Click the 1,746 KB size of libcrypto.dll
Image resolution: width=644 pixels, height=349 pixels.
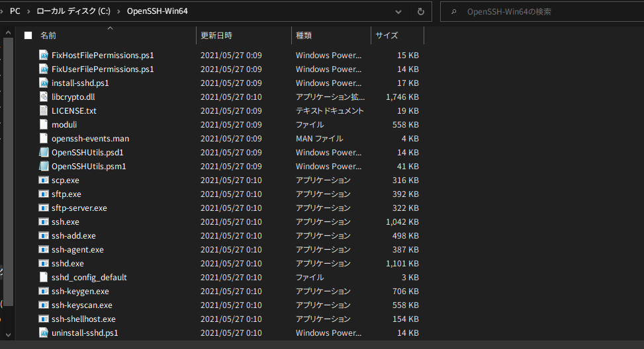tap(402, 97)
